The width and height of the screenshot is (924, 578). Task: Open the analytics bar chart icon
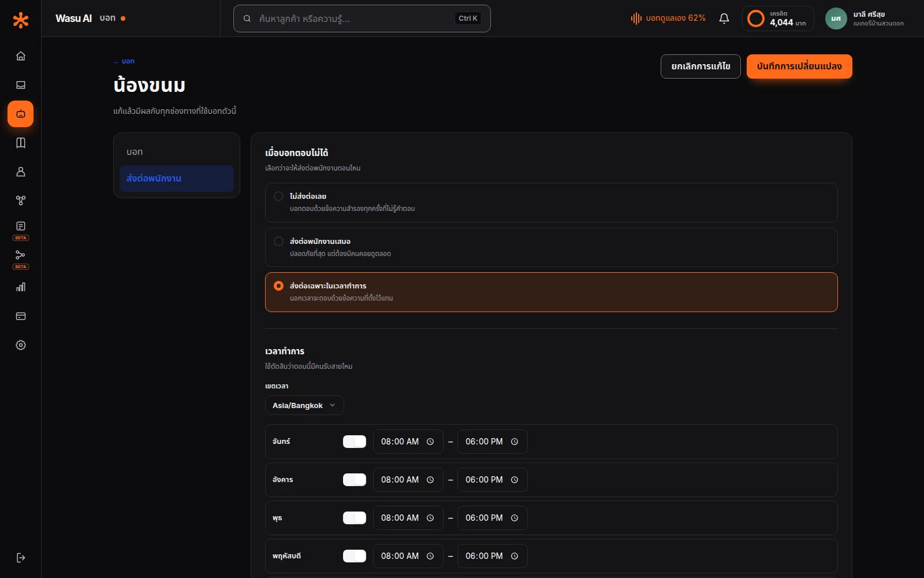click(x=21, y=287)
